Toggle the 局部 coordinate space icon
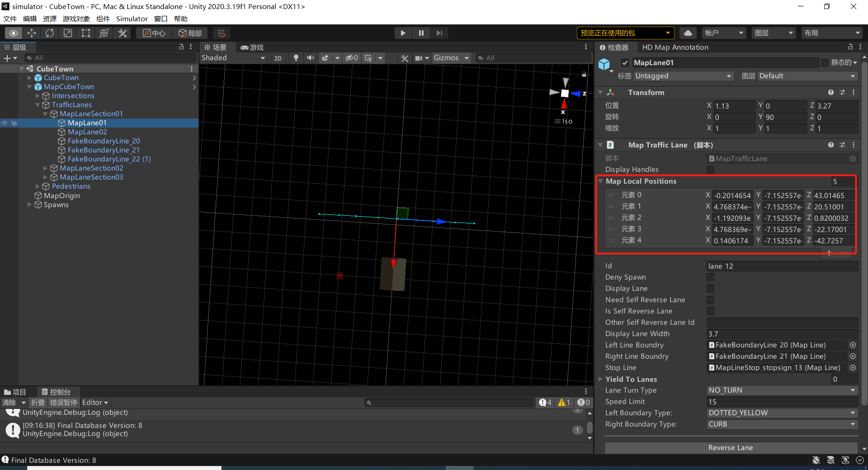 tap(190, 33)
